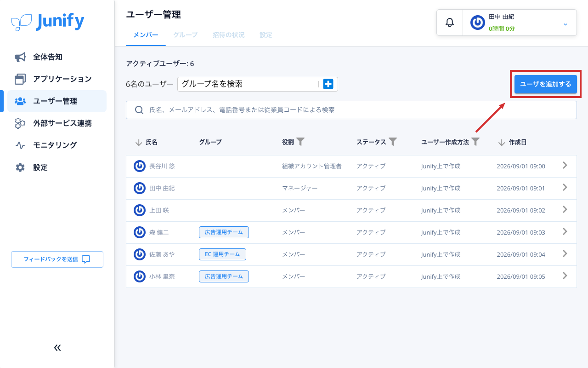Screen dimensions: 588x368
Task: Click フィードバックを送信 button
Action: [57, 259]
